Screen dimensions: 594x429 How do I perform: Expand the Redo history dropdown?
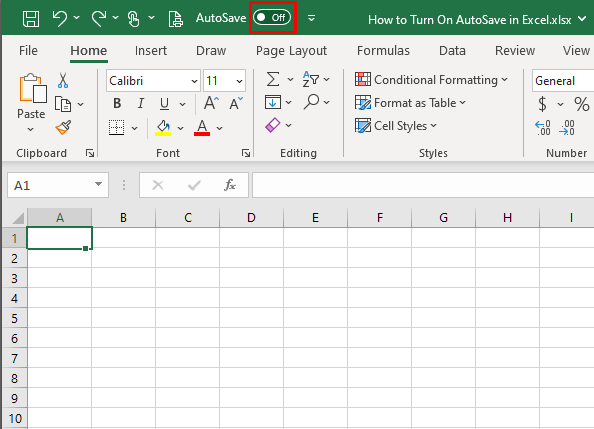click(116, 17)
